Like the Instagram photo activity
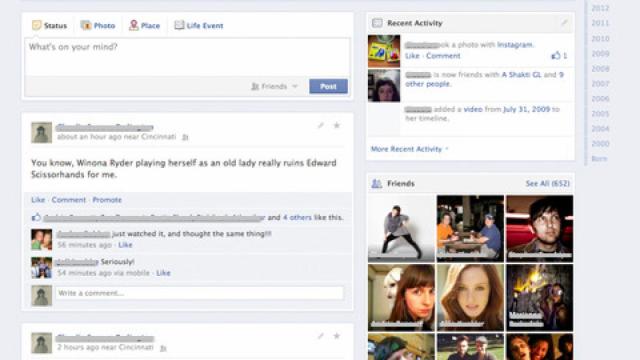The image size is (640, 360). pyautogui.click(x=412, y=56)
